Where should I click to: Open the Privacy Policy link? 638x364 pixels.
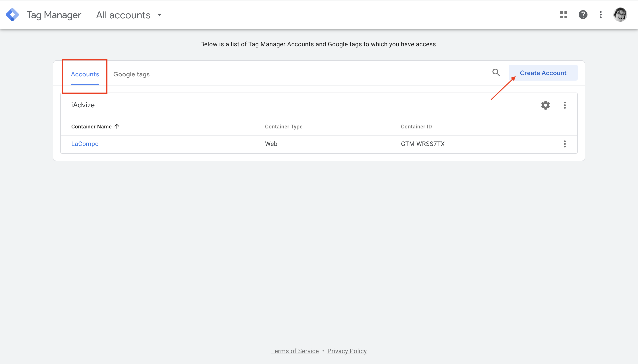347,351
